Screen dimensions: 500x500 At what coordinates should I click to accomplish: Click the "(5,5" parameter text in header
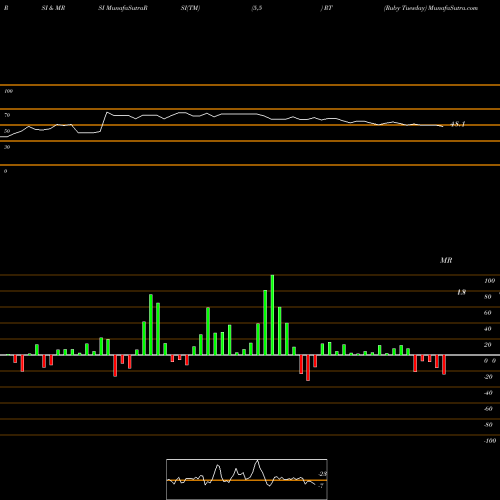point(257,8)
